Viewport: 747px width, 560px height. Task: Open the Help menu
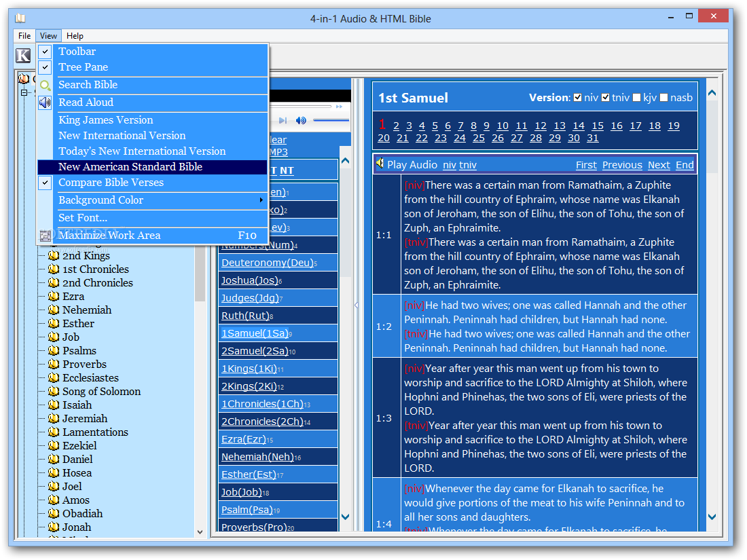tap(75, 36)
